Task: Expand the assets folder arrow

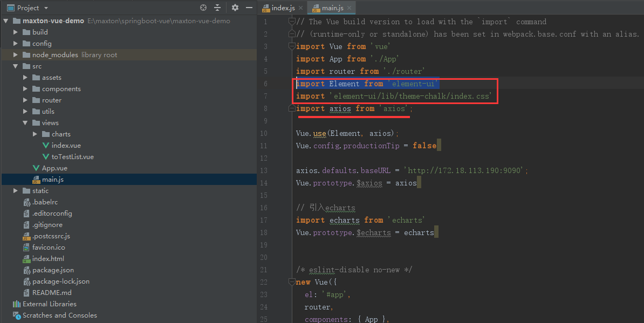Action: (x=25, y=77)
